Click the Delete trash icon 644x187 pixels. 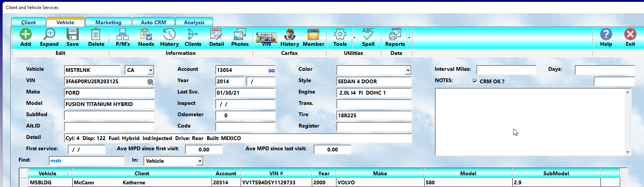[96, 34]
